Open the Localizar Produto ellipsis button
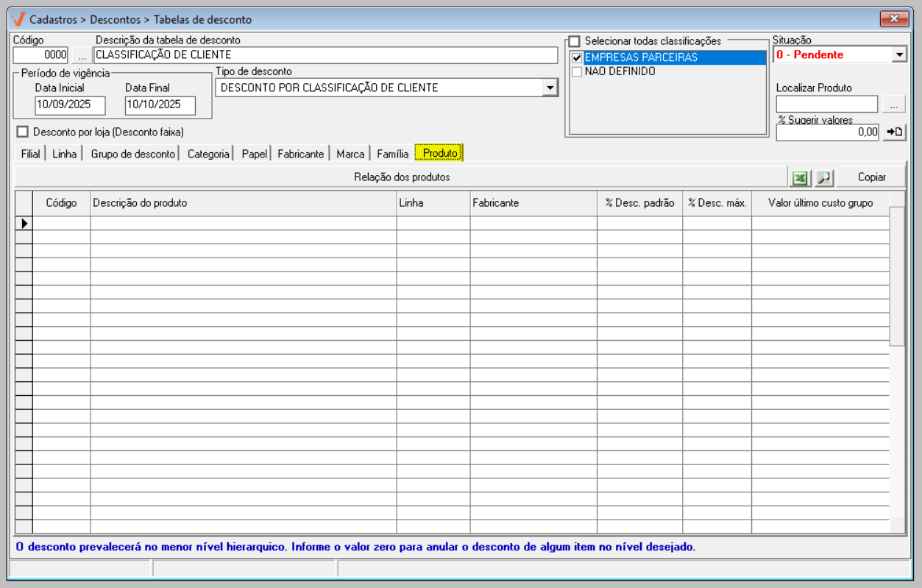The width and height of the screenshot is (922, 588). (893, 105)
